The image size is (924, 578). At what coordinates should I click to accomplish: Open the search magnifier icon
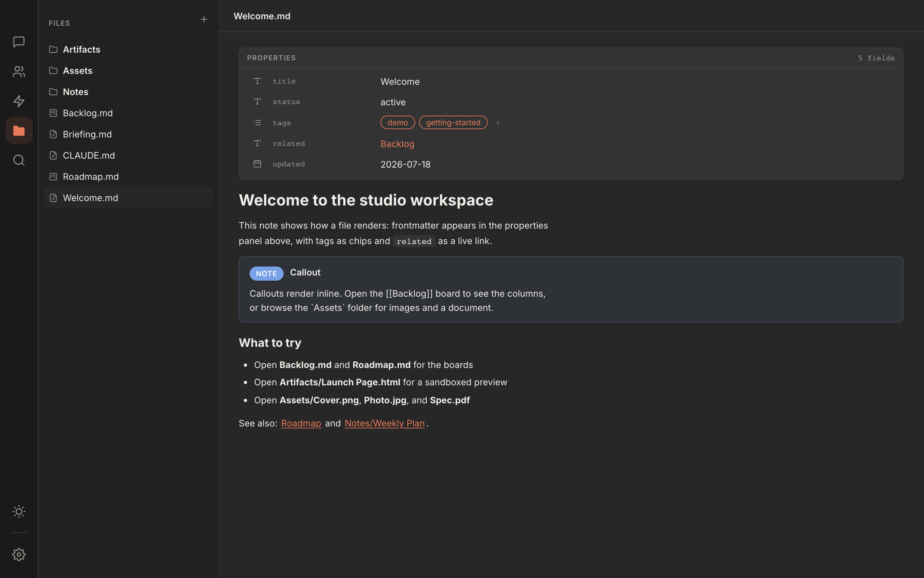point(19,160)
